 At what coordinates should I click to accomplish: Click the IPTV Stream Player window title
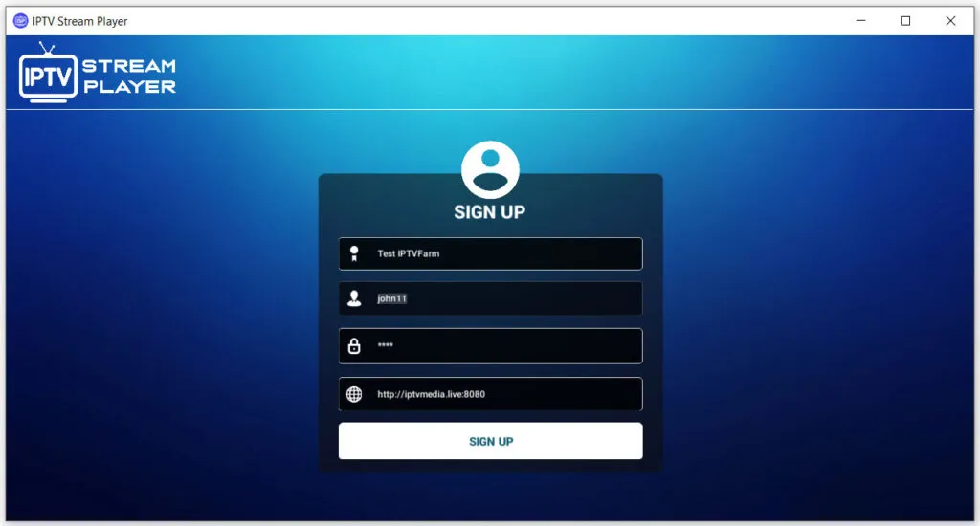click(80, 21)
